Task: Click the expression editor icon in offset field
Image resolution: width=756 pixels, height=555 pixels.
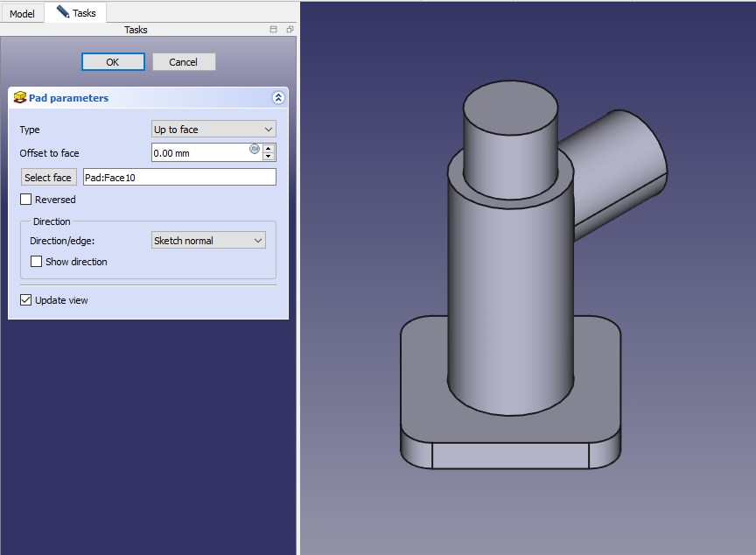Action: (x=255, y=149)
